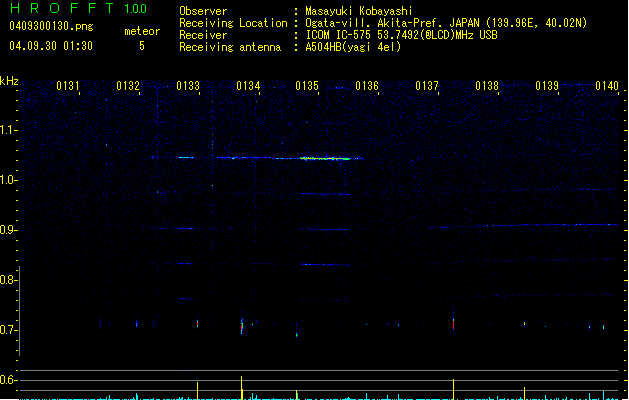Screen dimensions: 629x400
Task: Click the HROFFT 1.0.0 title text
Action: (78, 8)
